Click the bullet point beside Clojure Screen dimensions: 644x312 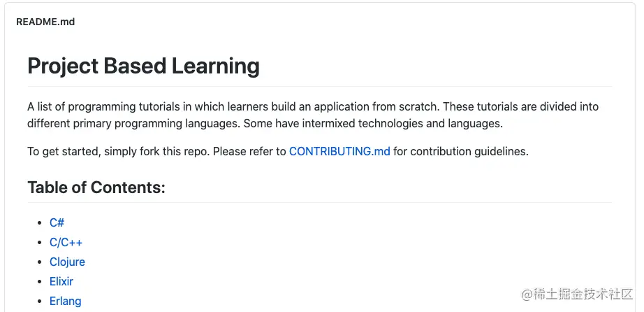coord(40,262)
